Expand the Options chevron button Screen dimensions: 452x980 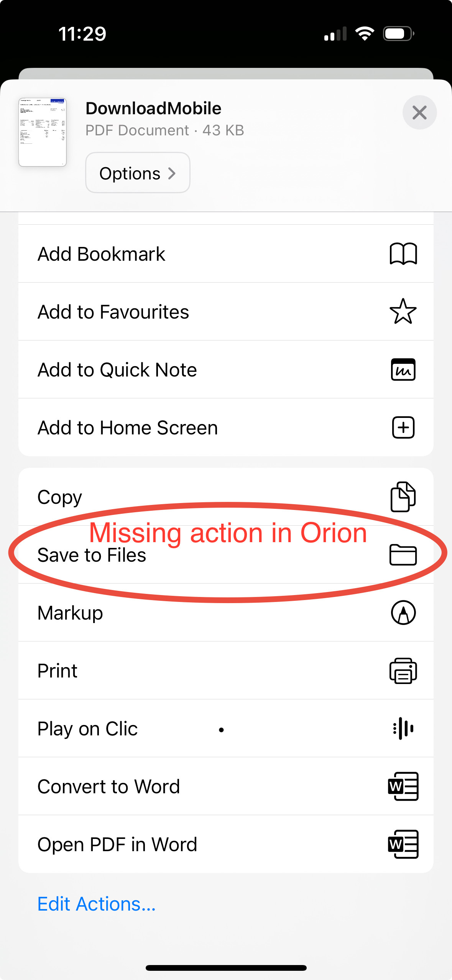138,173
